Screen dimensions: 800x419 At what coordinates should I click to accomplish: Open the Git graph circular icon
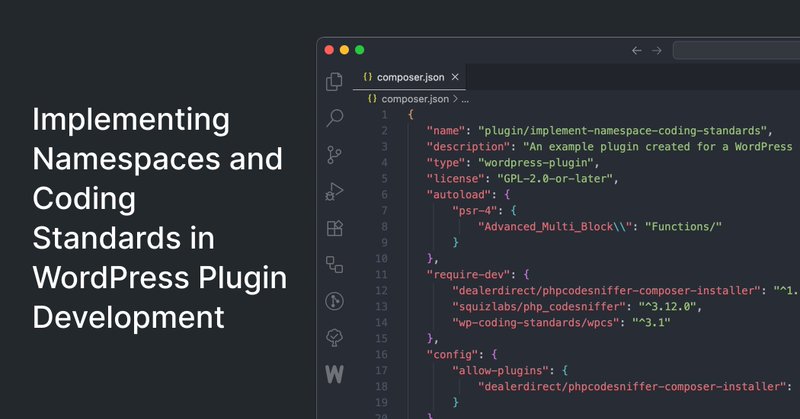pyautogui.click(x=334, y=301)
